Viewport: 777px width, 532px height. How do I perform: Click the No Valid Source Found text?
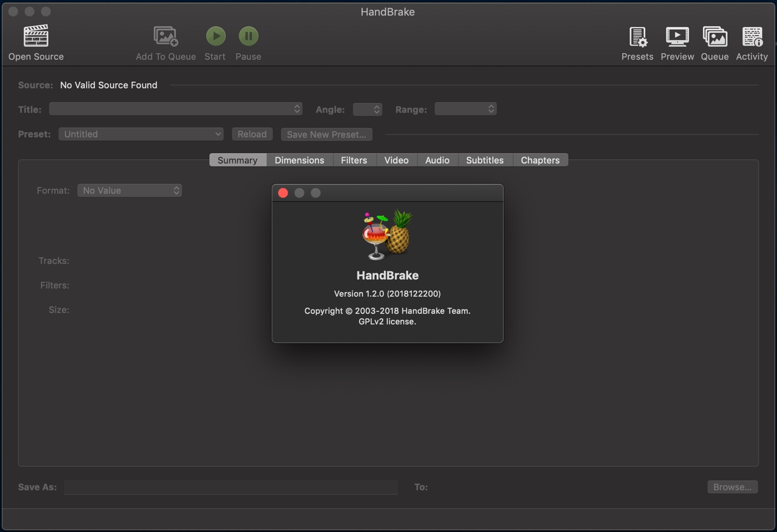tap(109, 85)
